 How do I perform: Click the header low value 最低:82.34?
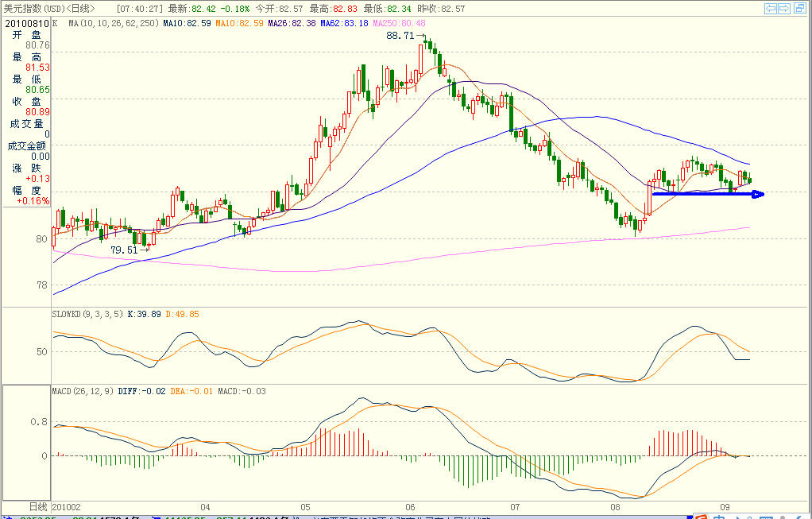pyautogui.click(x=387, y=9)
